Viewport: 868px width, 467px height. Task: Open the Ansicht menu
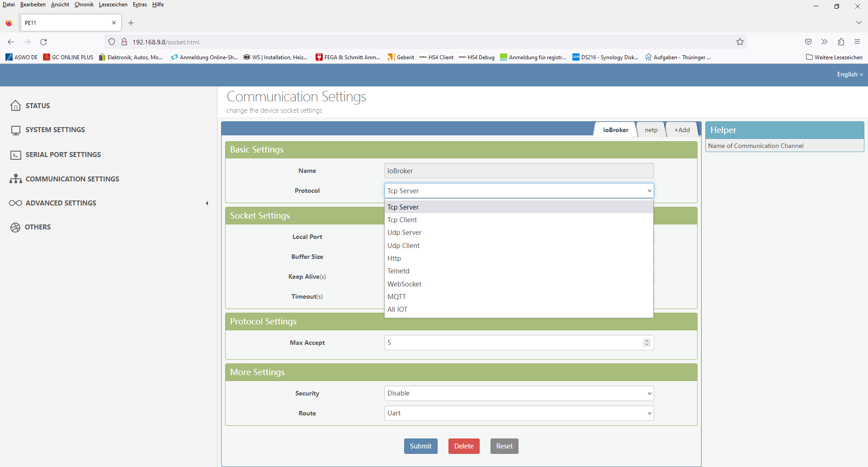60,5
